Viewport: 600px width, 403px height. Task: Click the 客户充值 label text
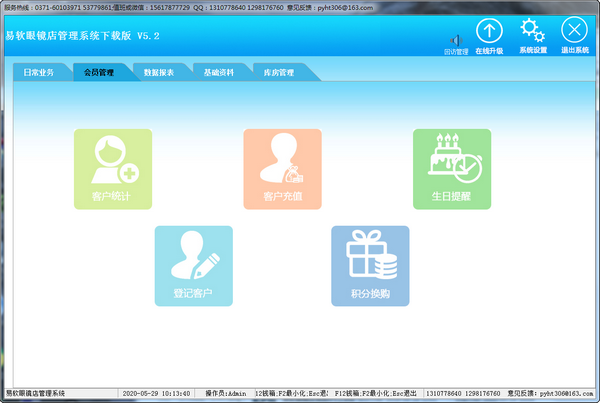(282, 196)
